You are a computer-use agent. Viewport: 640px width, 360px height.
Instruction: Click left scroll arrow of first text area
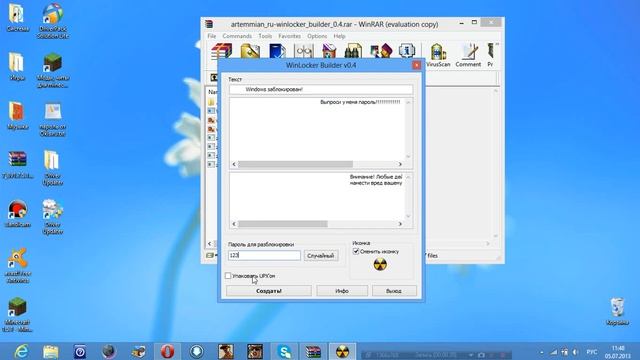[x=234, y=164]
